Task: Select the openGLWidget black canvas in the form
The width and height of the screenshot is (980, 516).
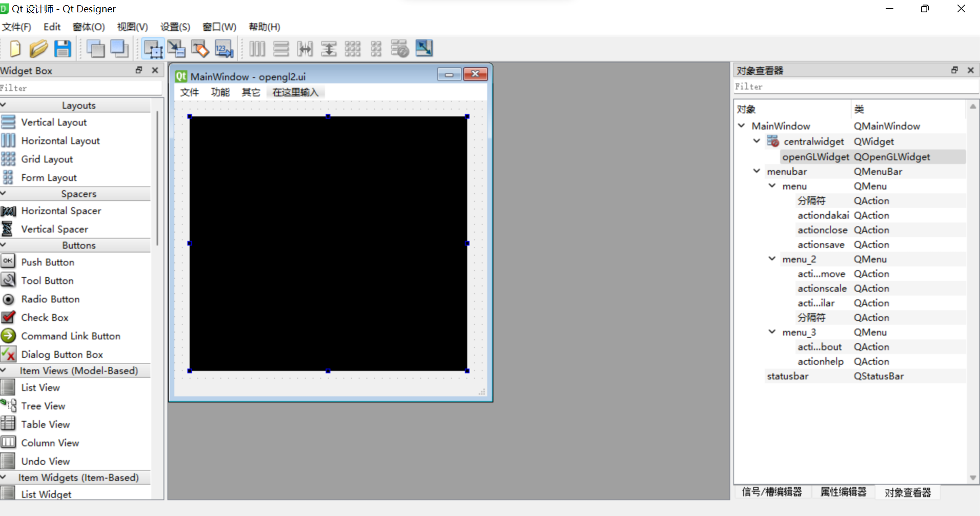Action: tap(328, 243)
